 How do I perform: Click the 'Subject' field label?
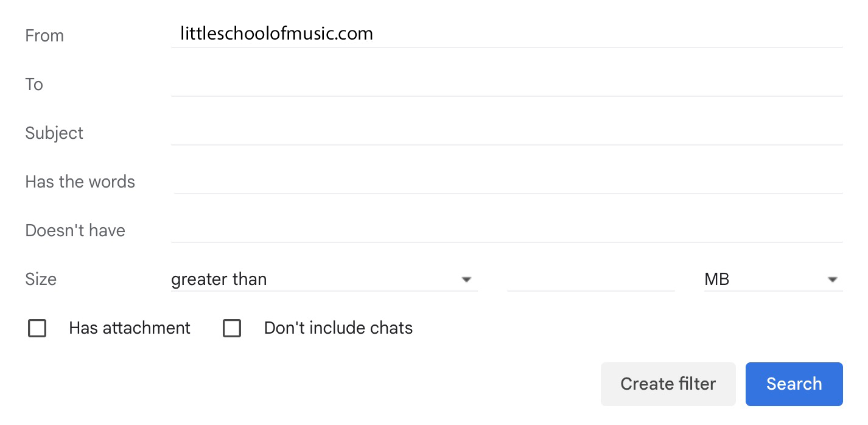54,133
